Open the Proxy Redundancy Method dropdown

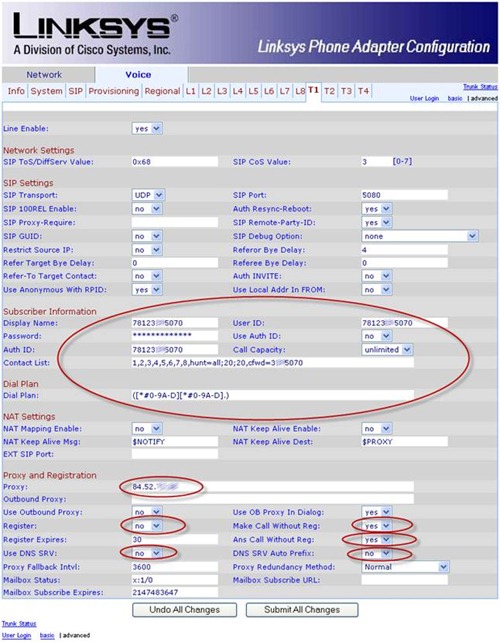click(405, 567)
